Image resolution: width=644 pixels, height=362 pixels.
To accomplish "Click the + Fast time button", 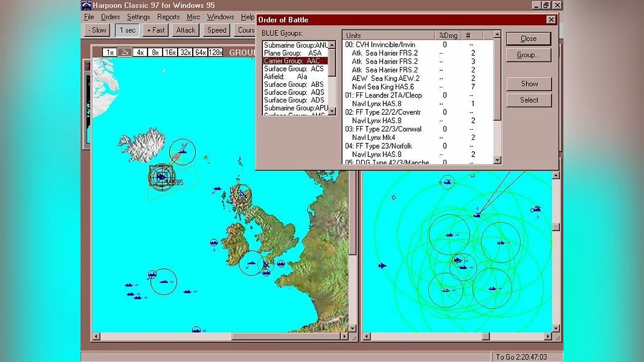I will pyautogui.click(x=156, y=30).
